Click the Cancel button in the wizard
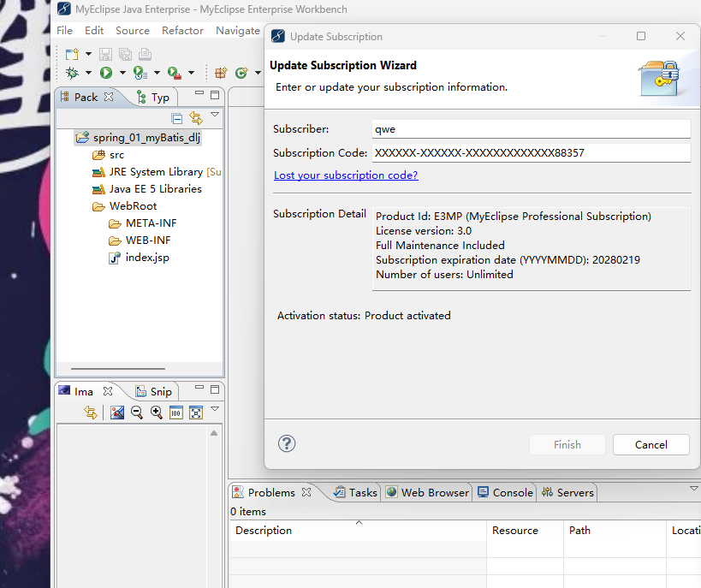Image resolution: width=701 pixels, height=588 pixels. click(x=651, y=444)
